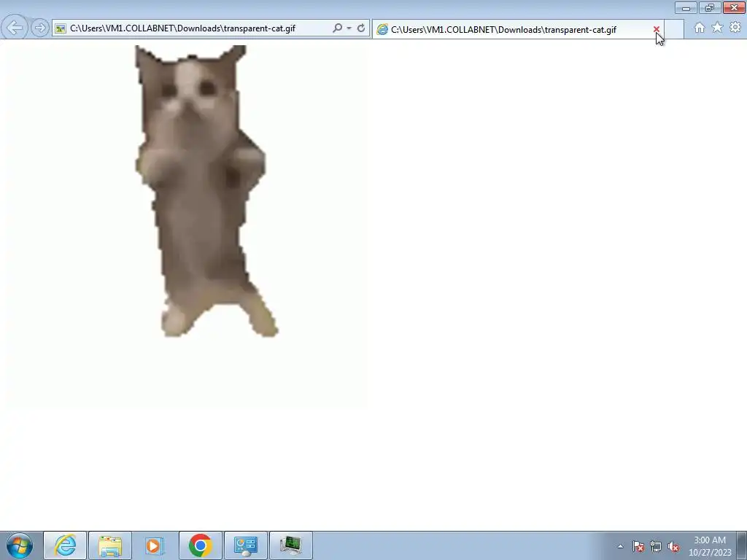Go forward using the Forward arrow button
Viewport: 747px width, 560px height.
point(40,28)
